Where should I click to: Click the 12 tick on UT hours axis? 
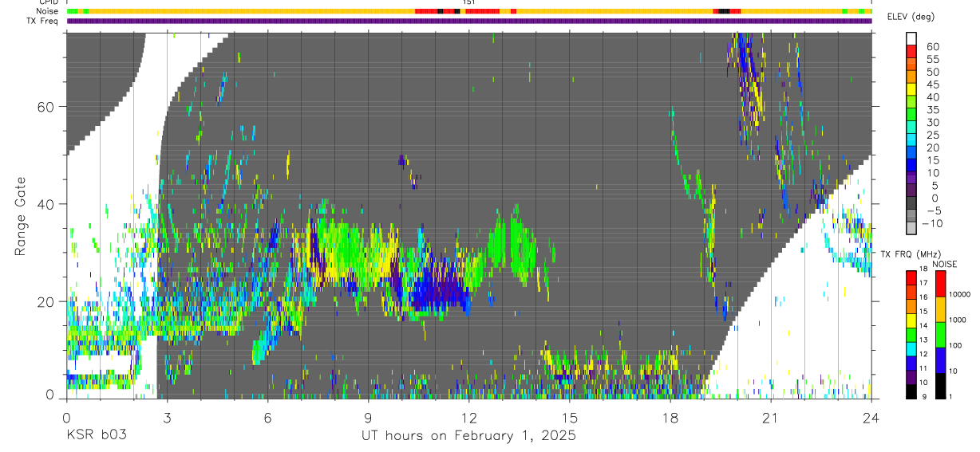tap(469, 416)
